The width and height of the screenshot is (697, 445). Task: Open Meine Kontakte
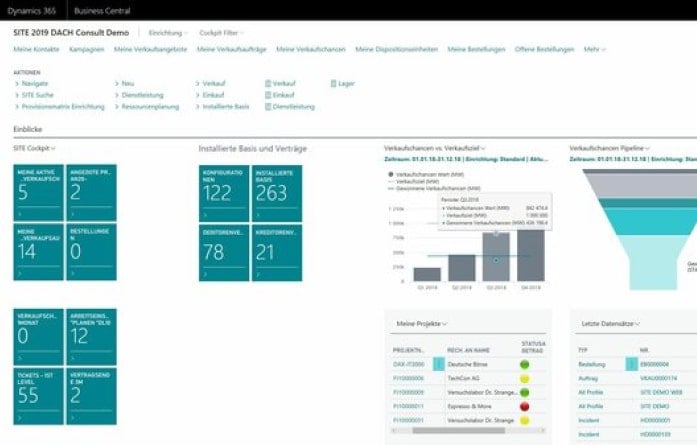click(x=36, y=49)
